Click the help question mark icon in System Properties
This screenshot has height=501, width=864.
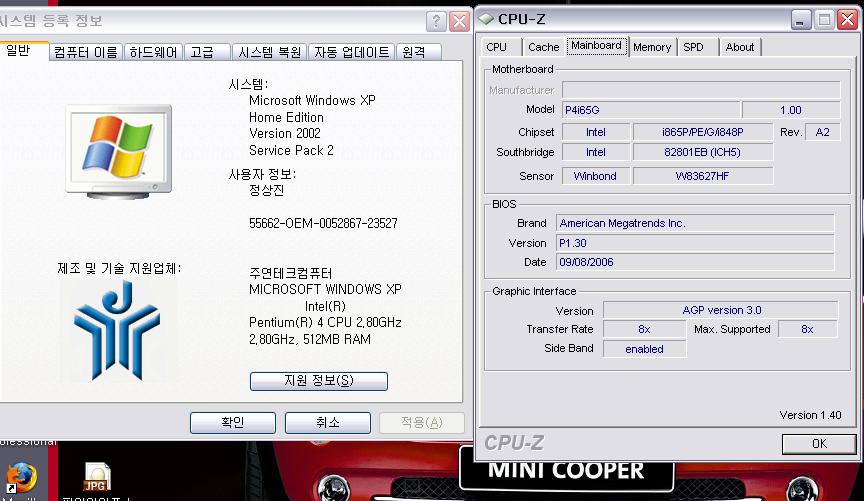click(436, 21)
